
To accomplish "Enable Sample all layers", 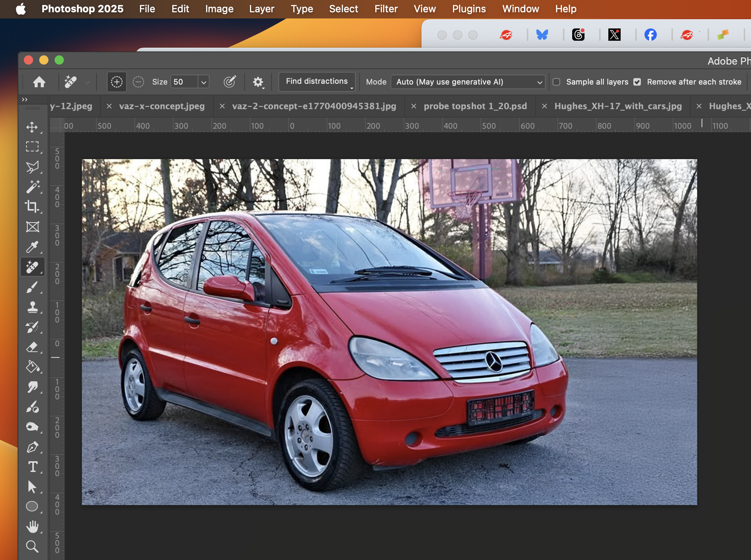I will (x=556, y=82).
